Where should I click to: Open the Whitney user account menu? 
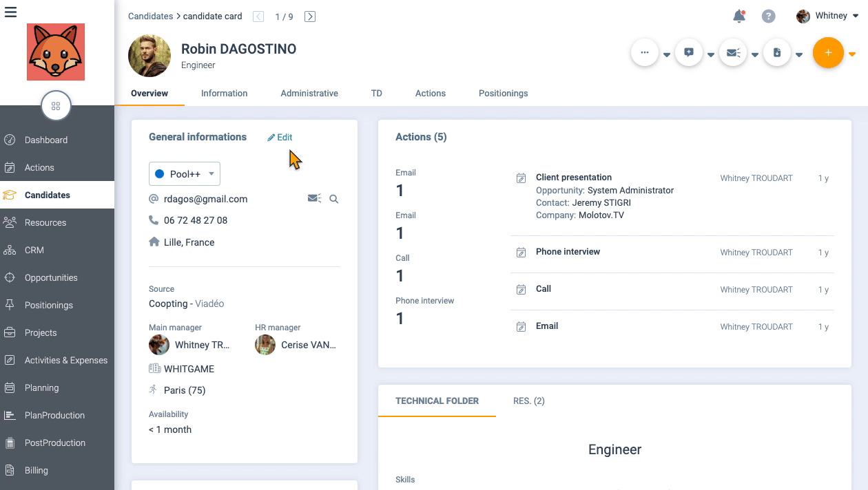(x=827, y=16)
